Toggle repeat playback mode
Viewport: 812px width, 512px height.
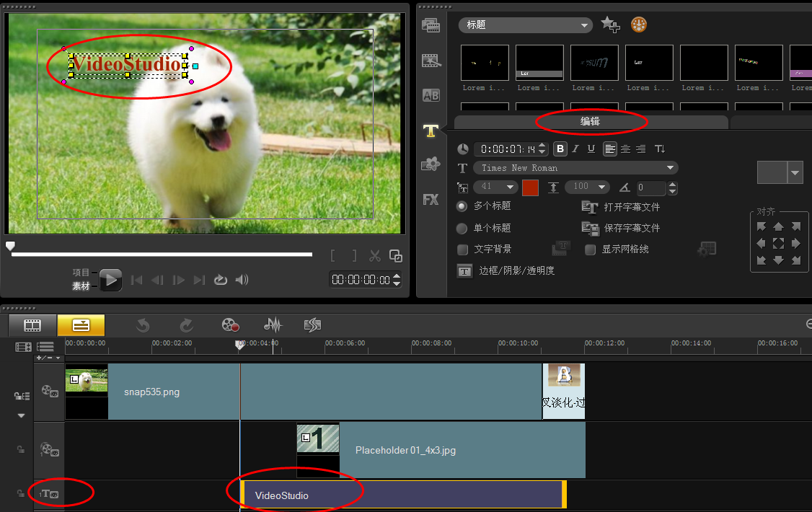coord(221,280)
